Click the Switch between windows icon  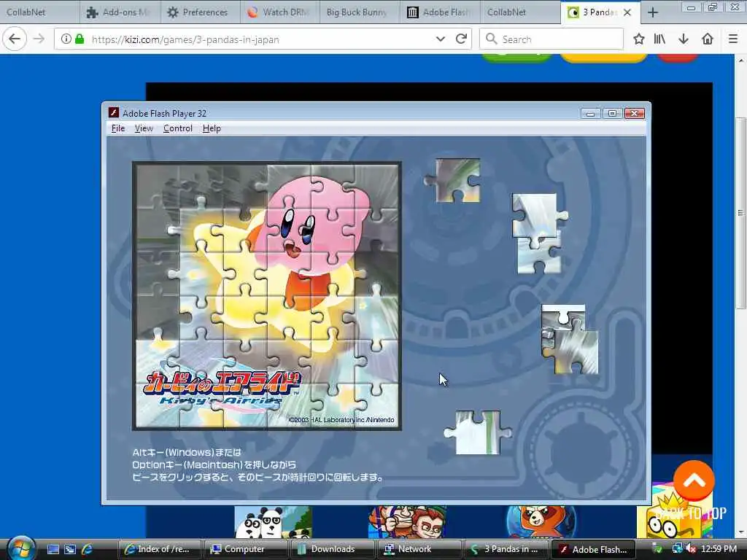click(x=70, y=549)
